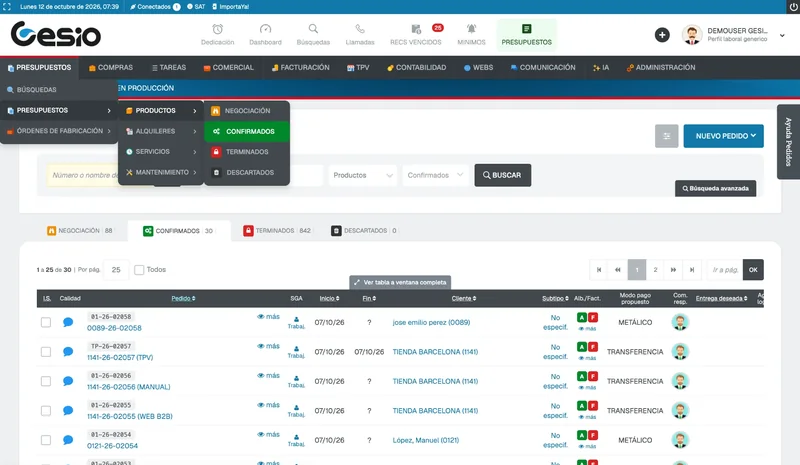
Task: Click the user profile avatar
Action: (692, 35)
